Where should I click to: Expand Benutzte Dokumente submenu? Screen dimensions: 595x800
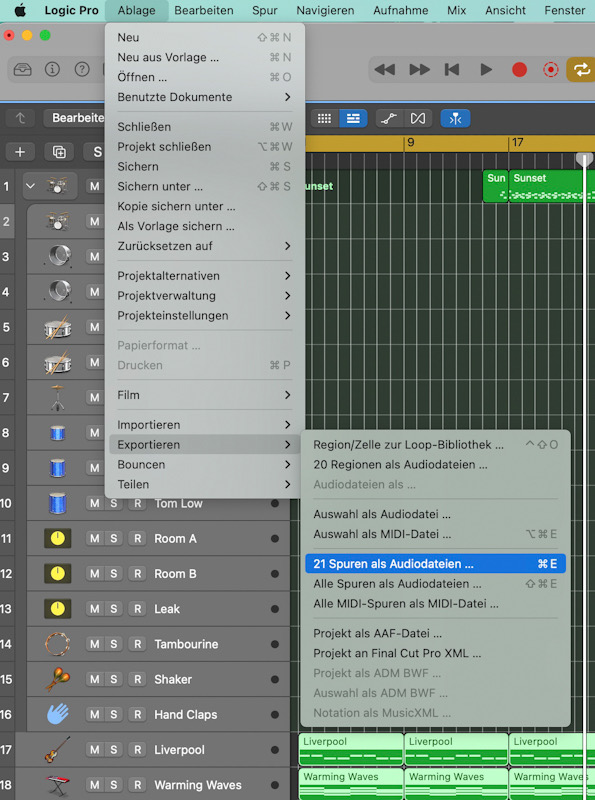coord(205,97)
